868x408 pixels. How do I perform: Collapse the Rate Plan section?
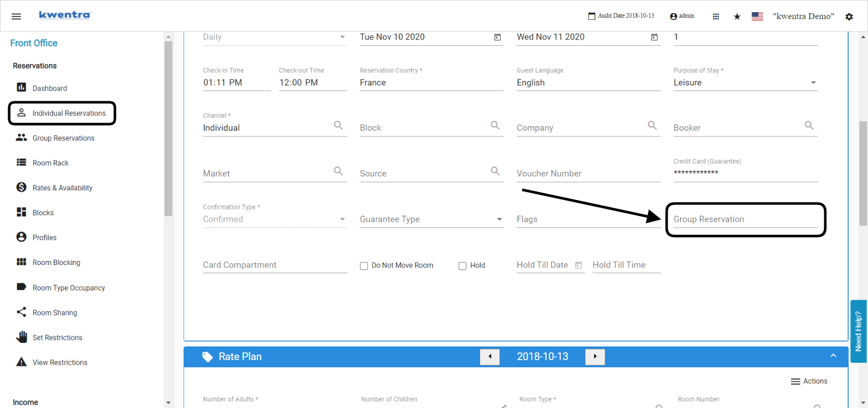tap(833, 356)
